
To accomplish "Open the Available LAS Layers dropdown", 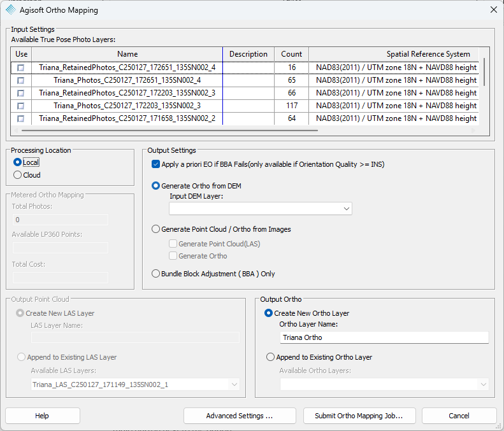I will tap(135, 385).
